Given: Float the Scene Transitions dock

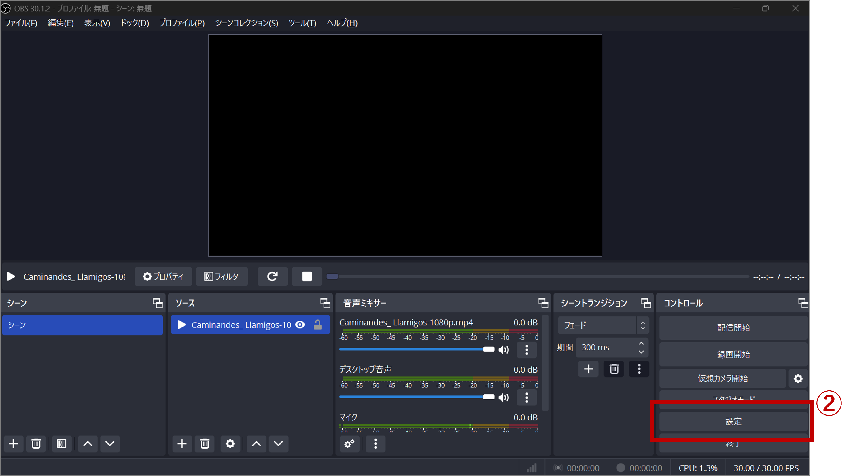Looking at the screenshot, I should (x=646, y=303).
